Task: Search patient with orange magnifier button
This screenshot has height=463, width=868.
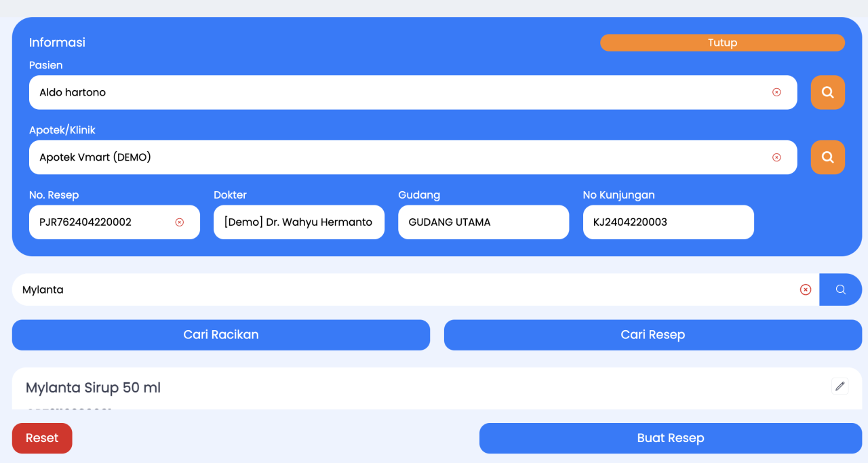Action: 827,92
